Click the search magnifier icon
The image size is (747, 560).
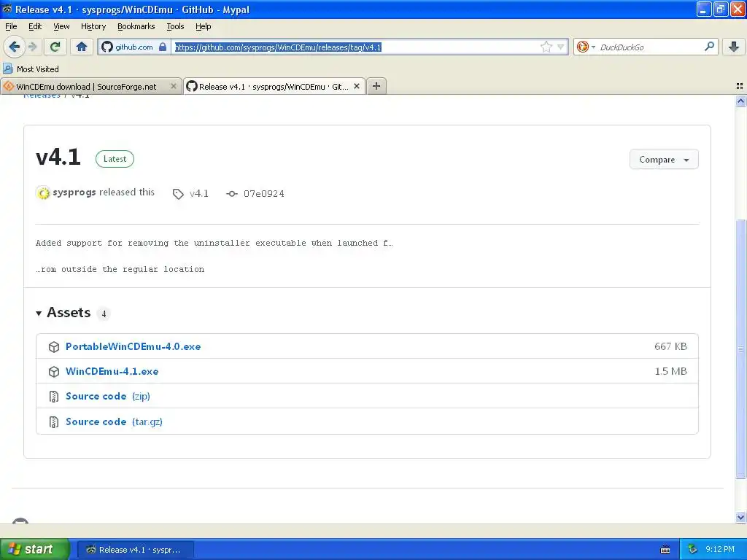(709, 47)
